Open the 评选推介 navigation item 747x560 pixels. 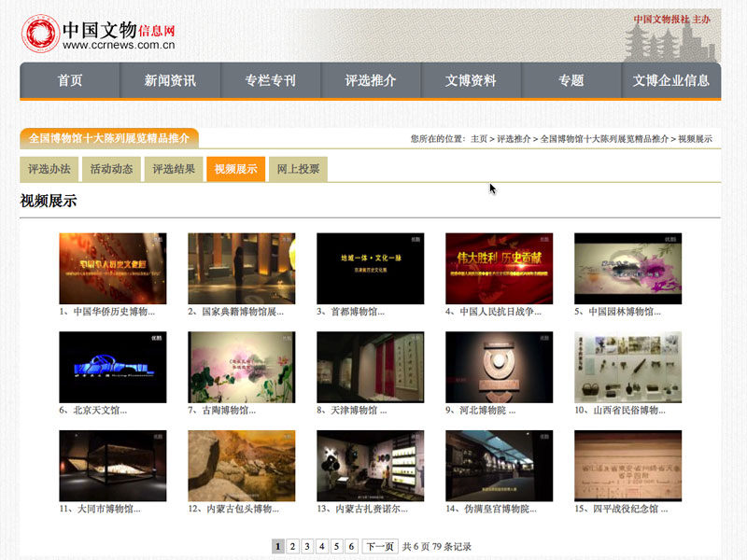click(x=371, y=80)
